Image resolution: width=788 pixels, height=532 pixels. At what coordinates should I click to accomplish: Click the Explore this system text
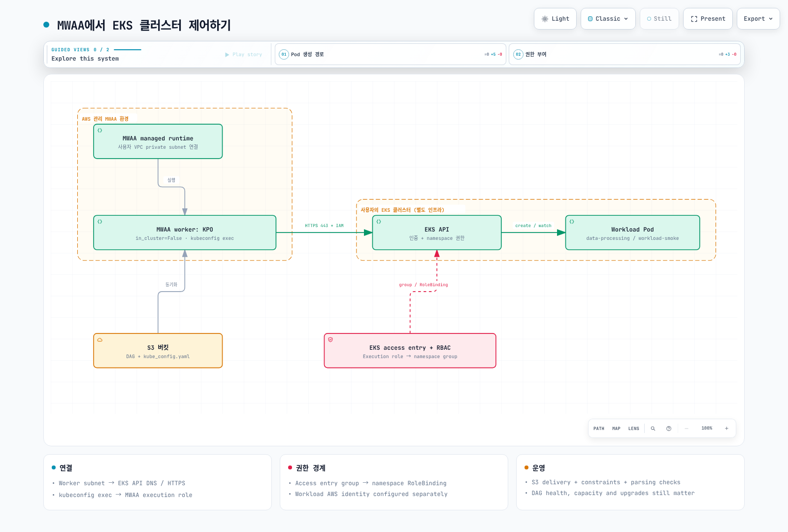[85, 59]
